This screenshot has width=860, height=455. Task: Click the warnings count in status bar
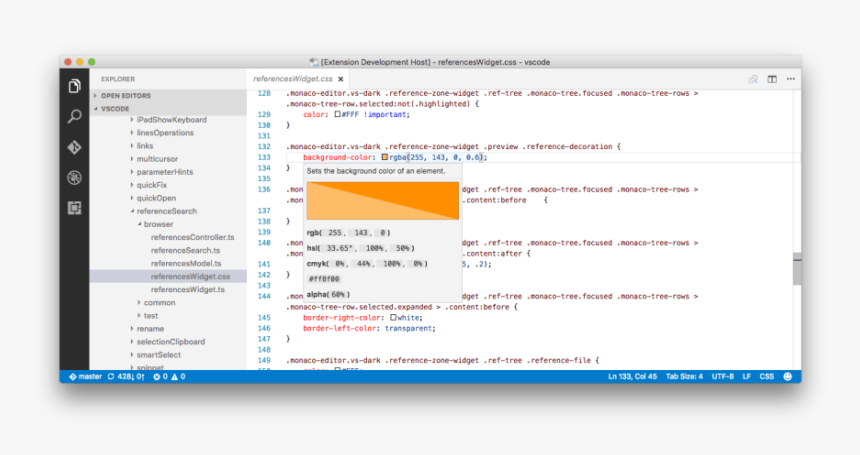tap(178, 377)
